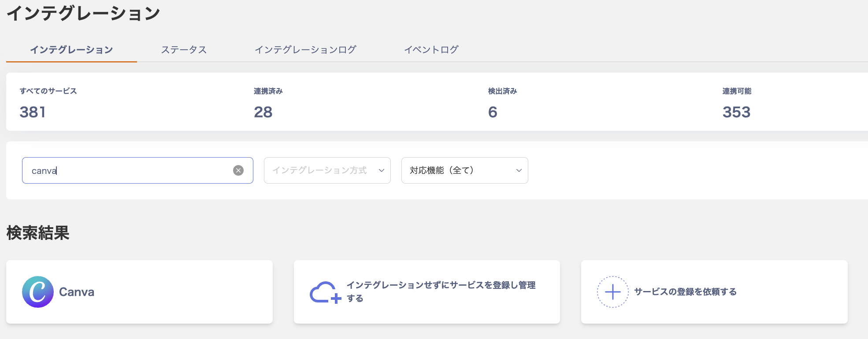Click the chevron on 対応機能 dropdown
The image size is (868, 339).
coord(519,170)
